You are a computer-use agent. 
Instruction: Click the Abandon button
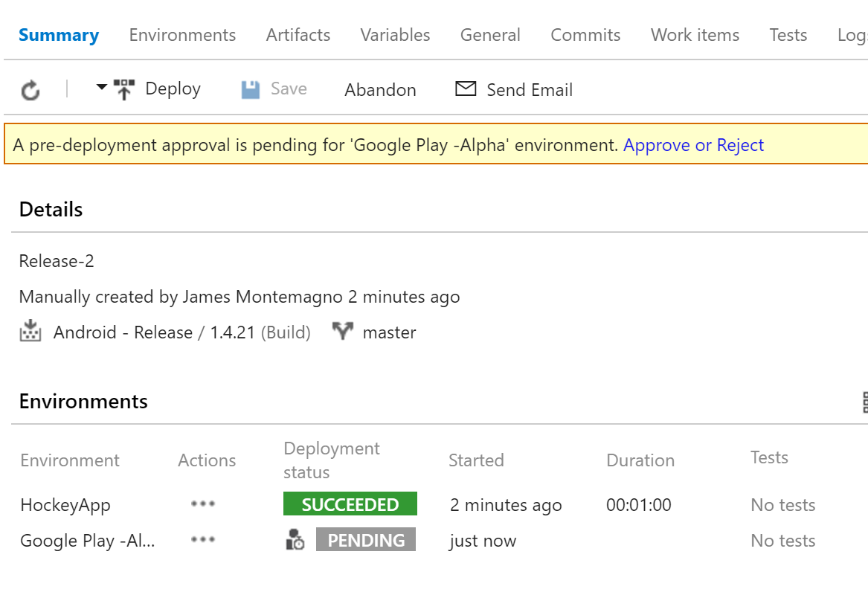(x=380, y=89)
